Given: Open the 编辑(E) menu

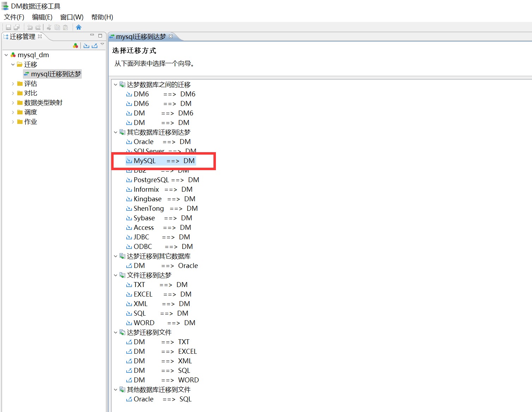Looking at the screenshot, I should (42, 17).
